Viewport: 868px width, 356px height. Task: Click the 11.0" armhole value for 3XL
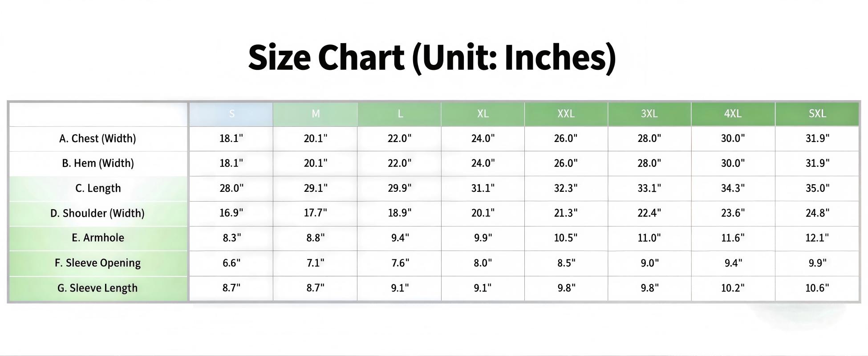pos(649,238)
